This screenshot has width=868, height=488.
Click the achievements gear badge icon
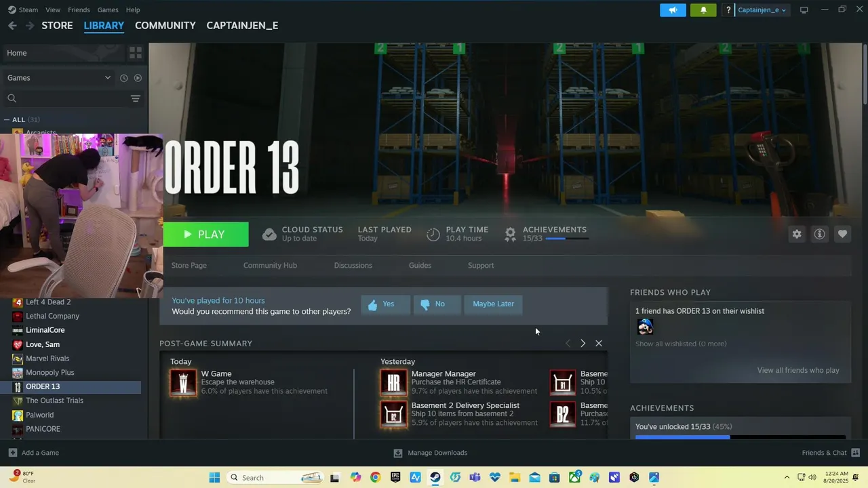510,235
